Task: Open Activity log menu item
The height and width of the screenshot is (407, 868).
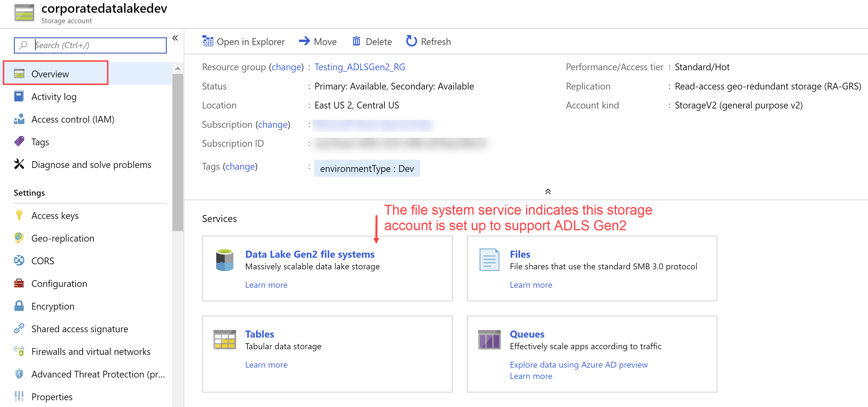Action: click(x=54, y=96)
